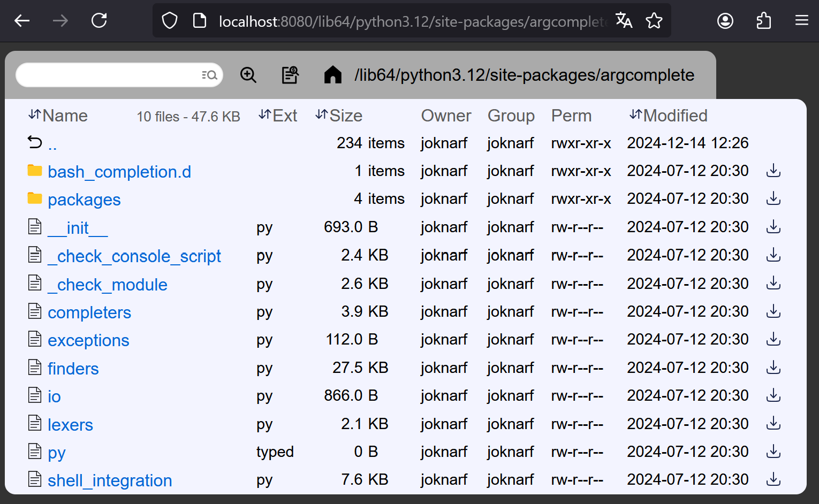Download the __init__ file
Viewport: 819px width, 504px height.
point(773,227)
